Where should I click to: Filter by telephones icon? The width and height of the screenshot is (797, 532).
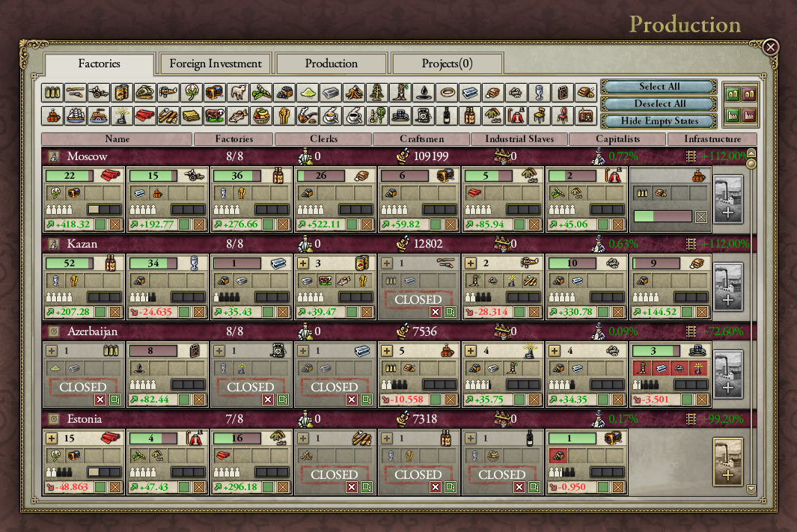pos(424,116)
